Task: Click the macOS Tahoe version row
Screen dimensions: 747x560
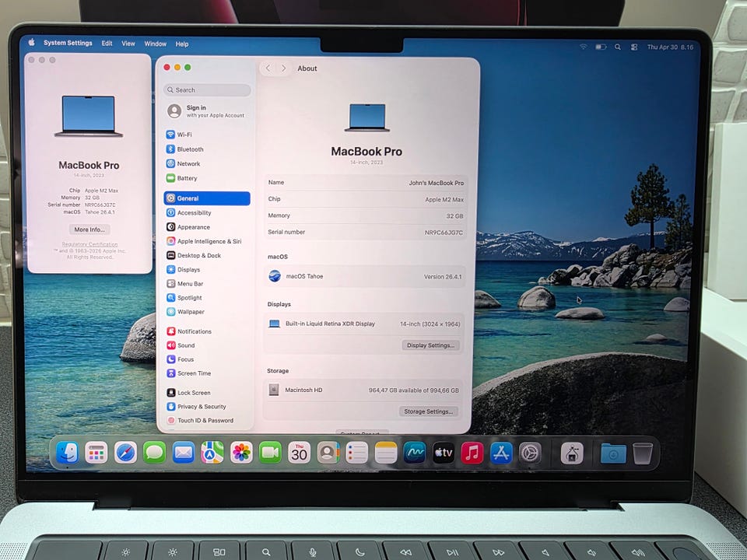Action: tap(364, 276)
